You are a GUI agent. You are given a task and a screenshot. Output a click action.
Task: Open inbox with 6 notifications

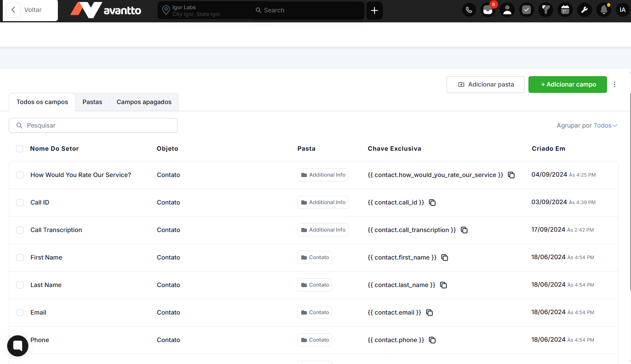click(488, 10)
